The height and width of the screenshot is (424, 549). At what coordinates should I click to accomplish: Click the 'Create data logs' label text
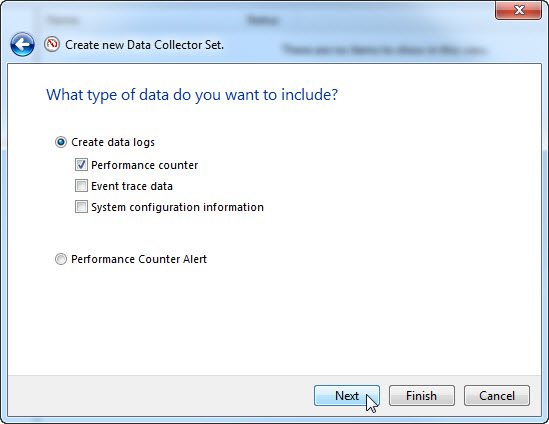coord(113,142)
